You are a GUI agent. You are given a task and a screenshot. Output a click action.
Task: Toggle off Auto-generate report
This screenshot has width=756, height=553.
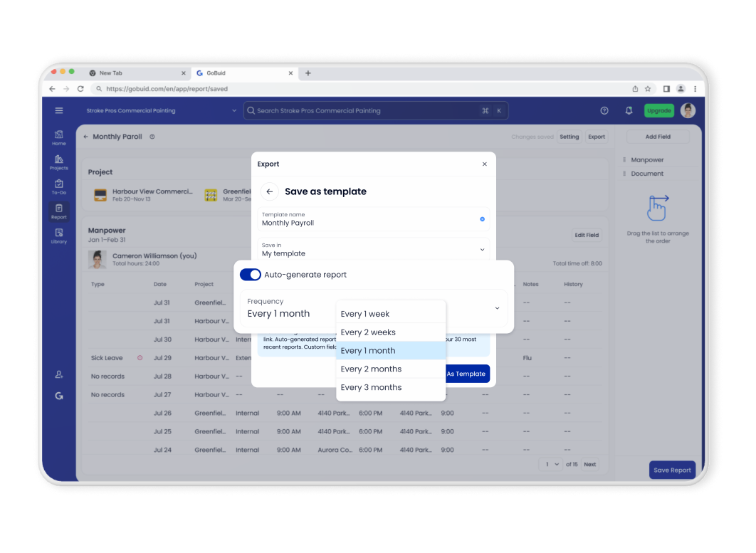point(250,274)
